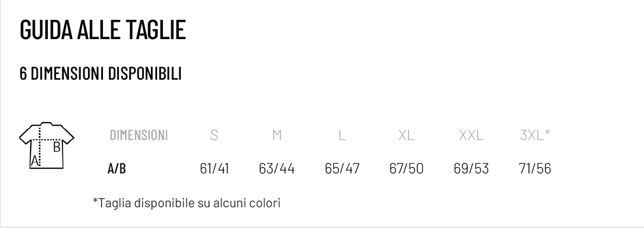Select the XL size column header

pos(406,135)
